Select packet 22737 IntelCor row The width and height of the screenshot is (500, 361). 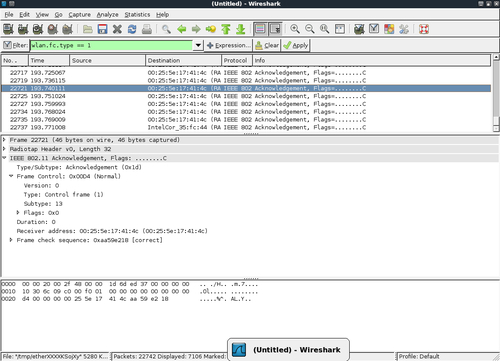[246, 127]
